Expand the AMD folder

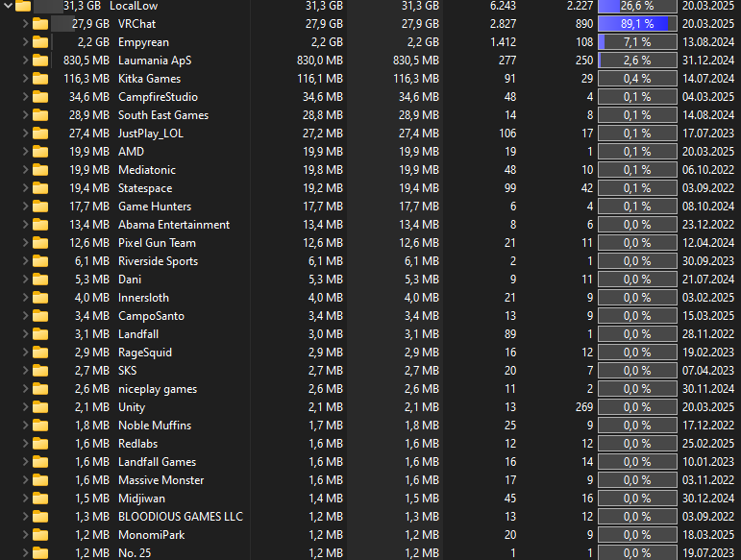(x=26, y=152)
